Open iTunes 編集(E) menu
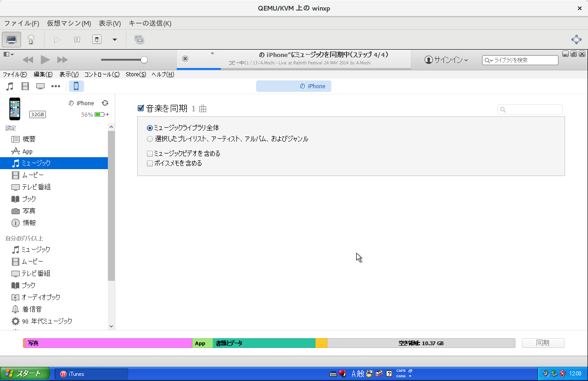 tap(43, 74)
